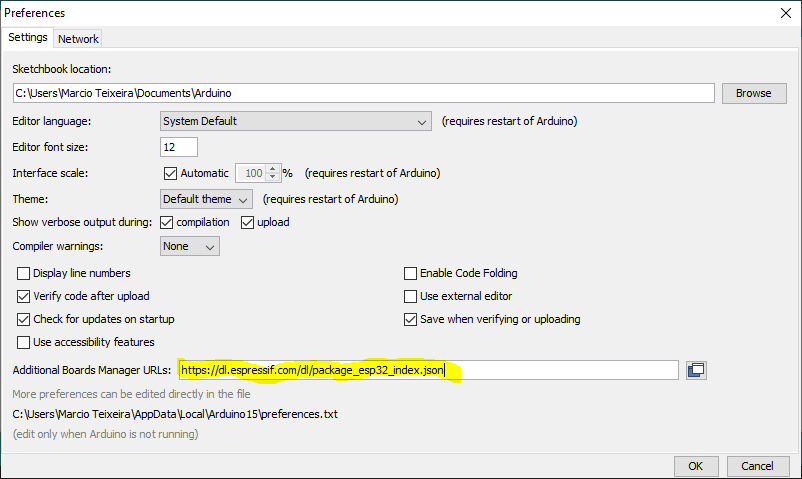Image resolution: width=802 pixels, height=479 pixels.
Task: Open the Boards Manager URLs editor window icon
Action: [x=696, y=370]
